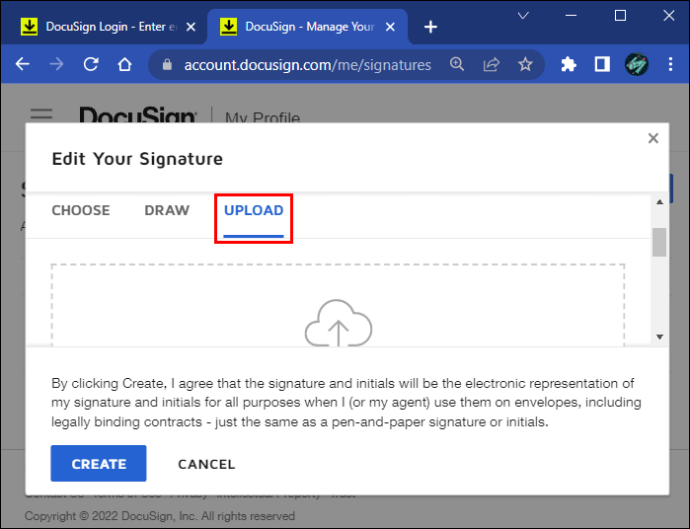690x529 pixels.
Task: Share this page via the share icon
Action: 491,64
